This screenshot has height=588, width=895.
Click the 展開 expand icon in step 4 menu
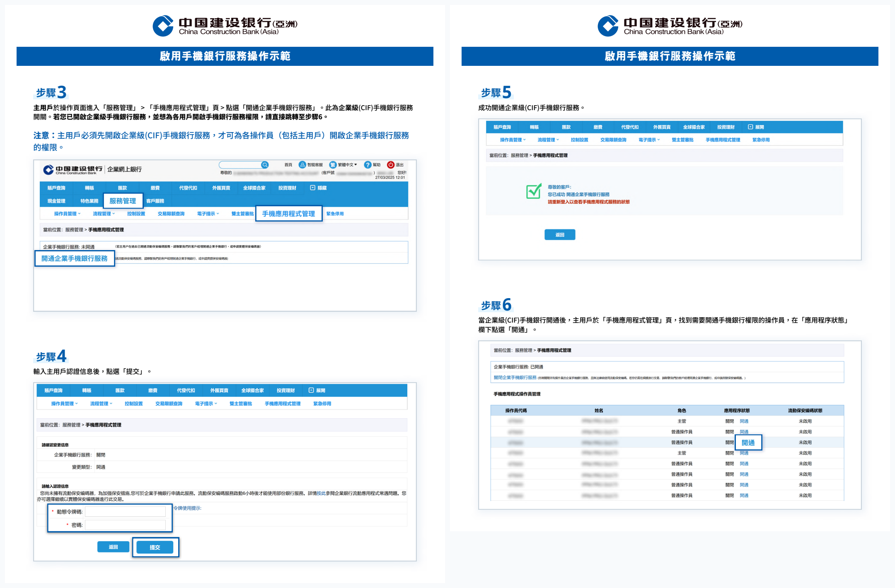pyautogui.click(x=311, y=390)
